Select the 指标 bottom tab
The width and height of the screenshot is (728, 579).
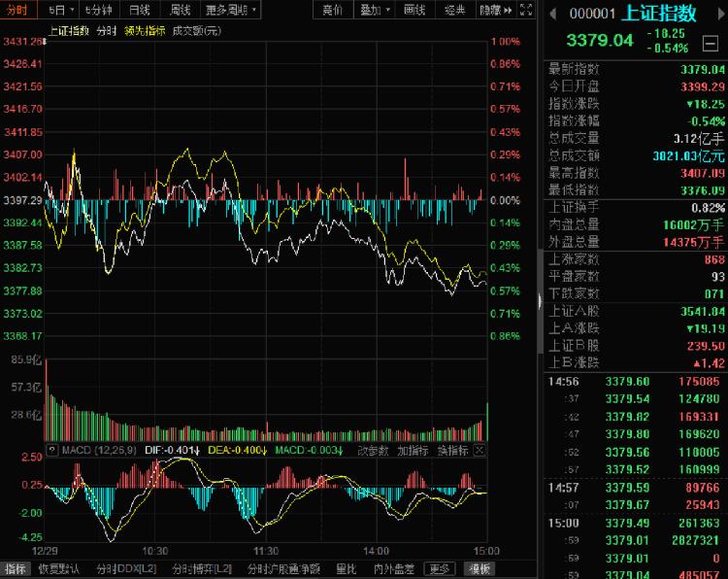point(16,568)
